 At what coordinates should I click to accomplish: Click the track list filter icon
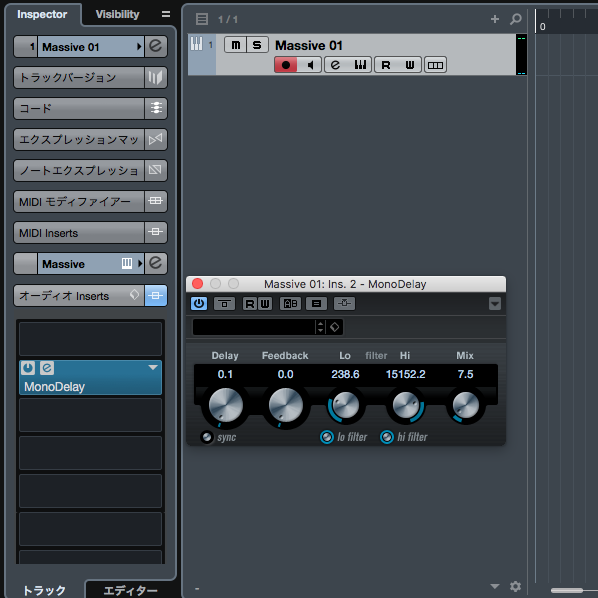click(202, 19)
